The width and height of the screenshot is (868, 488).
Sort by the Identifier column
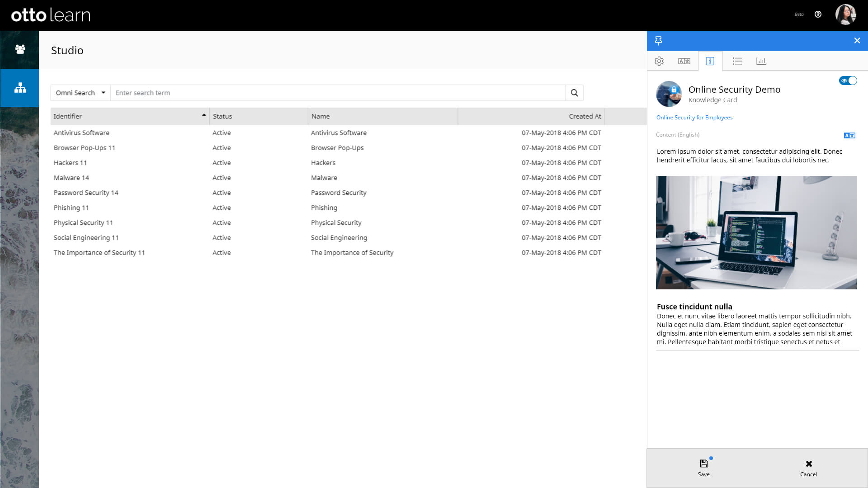coord(130,116)
